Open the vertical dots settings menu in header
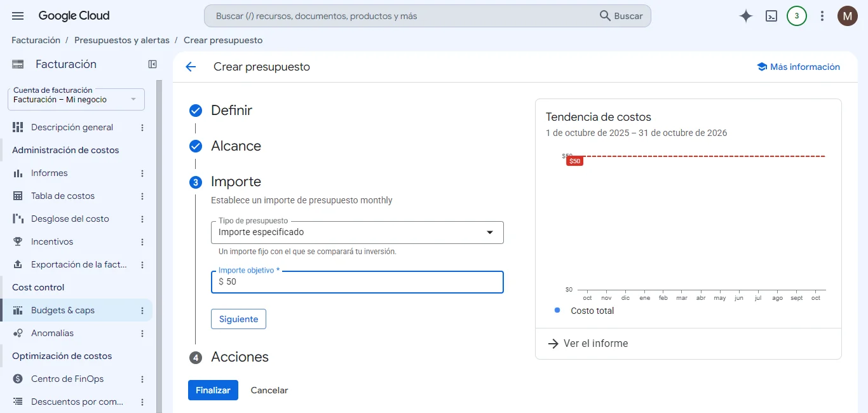868x413 pixels. 822,16
